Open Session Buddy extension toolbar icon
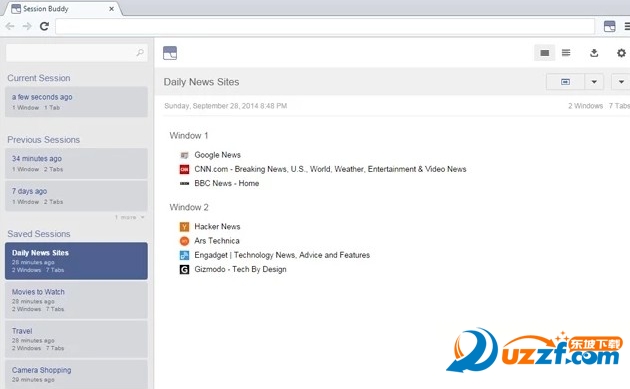This screenshot has width=630, height=389. pyautogui.click(x=610, y=26)
